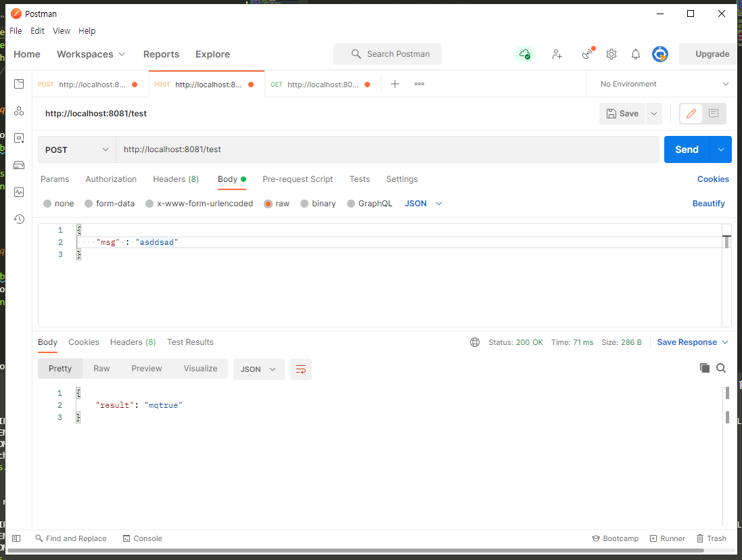Screen dimensions: 742x560
Task: Open the Cookies link
Action: (713, 179)
